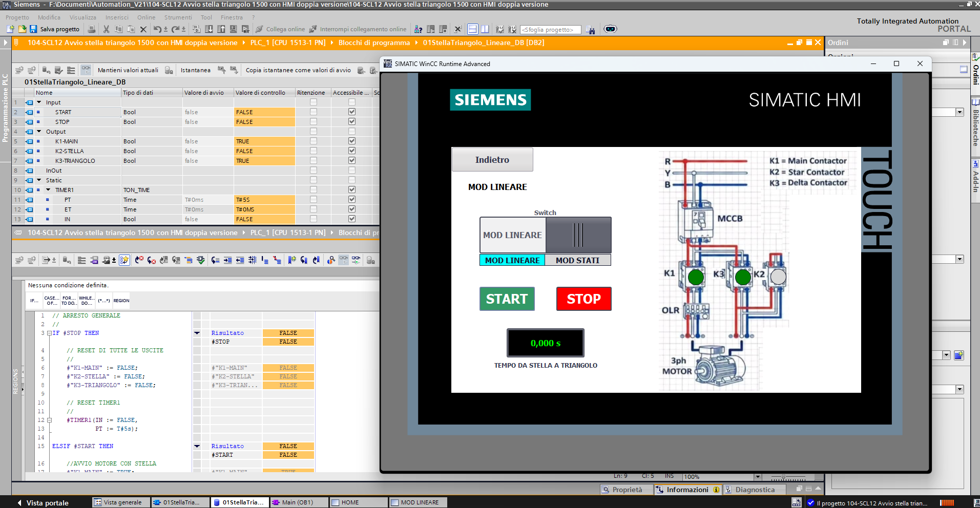Click the cut scissors icon in toolbar
The height and width of the screenshot is (508, 980).
(106, 29)
